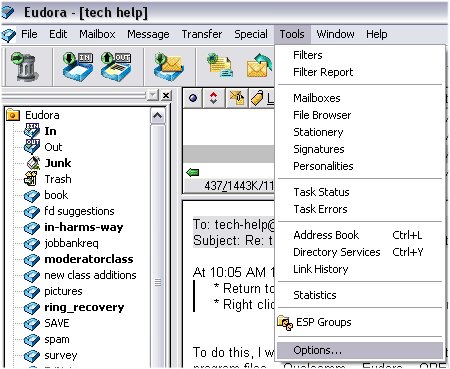Close the mailbox panel with X button
This screenshot has height=369, width=450.
pyautogui.click(x=166, y=96)
